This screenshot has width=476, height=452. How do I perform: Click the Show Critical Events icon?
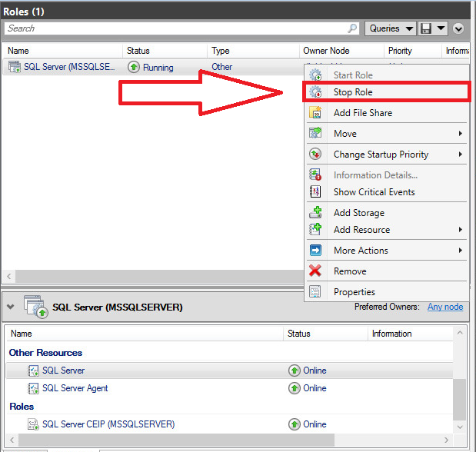[x=315, y=192]
